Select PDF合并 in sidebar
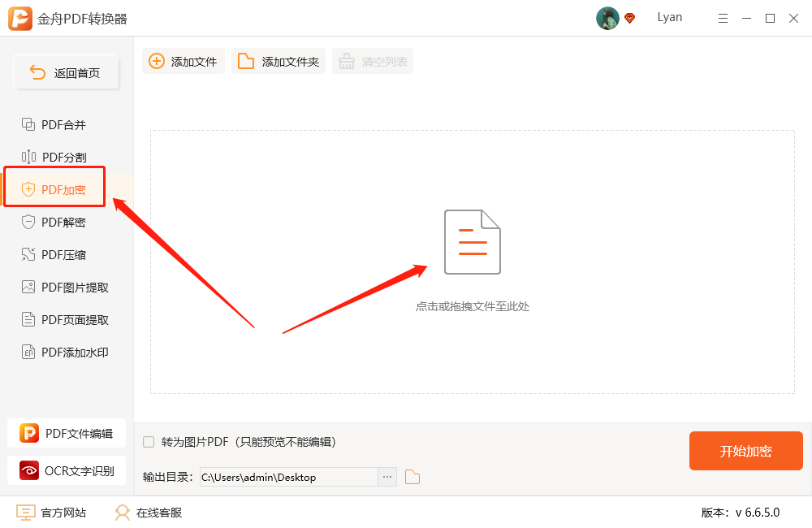 [x=54, y=125]
